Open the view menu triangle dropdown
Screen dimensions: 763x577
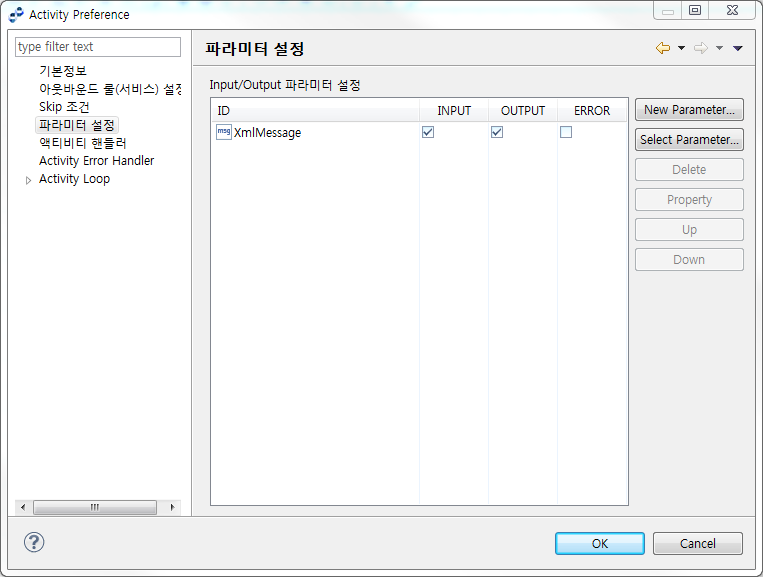[738, 48]
